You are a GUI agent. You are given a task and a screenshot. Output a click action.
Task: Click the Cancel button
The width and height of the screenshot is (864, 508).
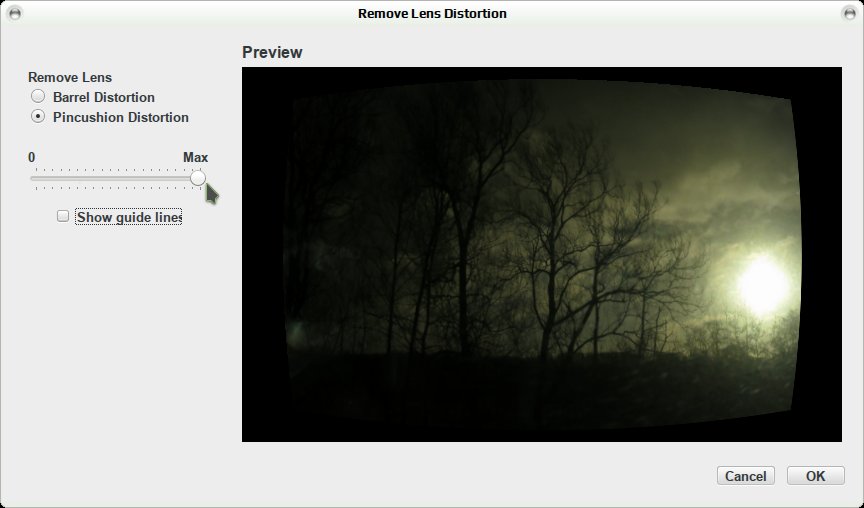coord(746,475)
